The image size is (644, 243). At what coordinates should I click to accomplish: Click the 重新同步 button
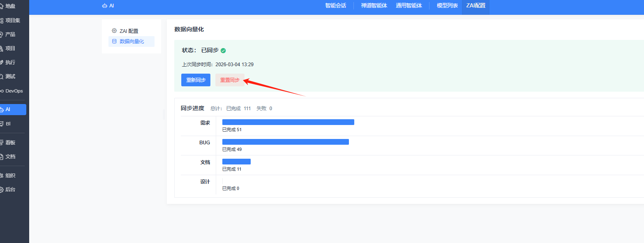[196, 80]
